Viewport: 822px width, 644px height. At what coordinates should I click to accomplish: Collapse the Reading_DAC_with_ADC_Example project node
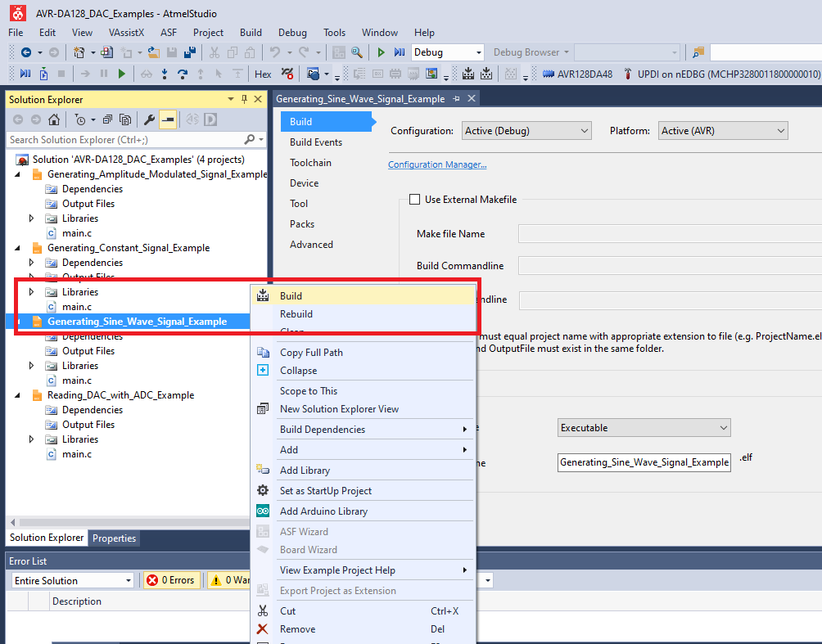[x=17, y=395]
